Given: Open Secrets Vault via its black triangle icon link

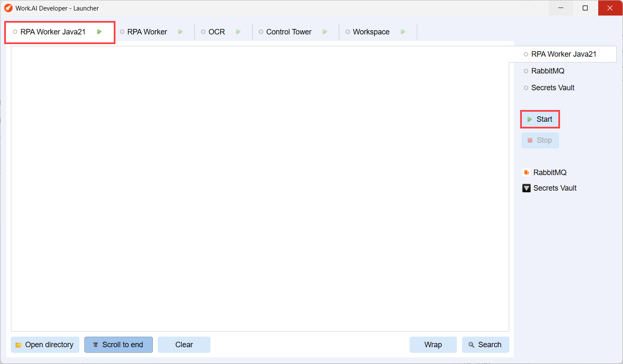Looking at the screenshot, I should tap(550, 188).
